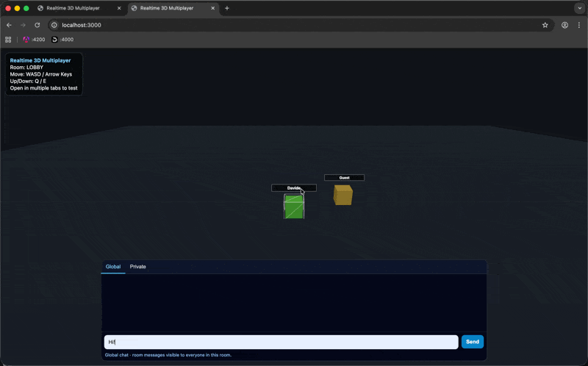The height and width of the screenshot is (366, 588).
Task: Open the browser profile icon
Action: click(x=564, y=25)
